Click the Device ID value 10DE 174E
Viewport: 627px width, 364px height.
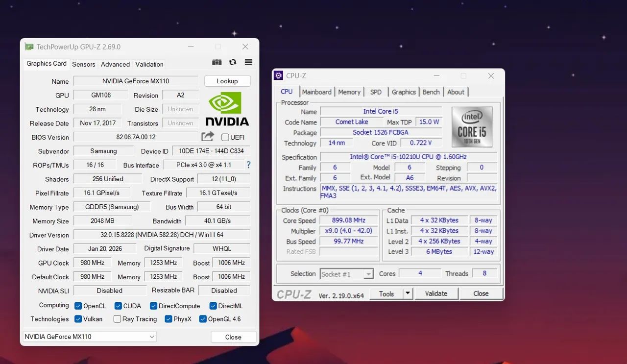(212, 151)
